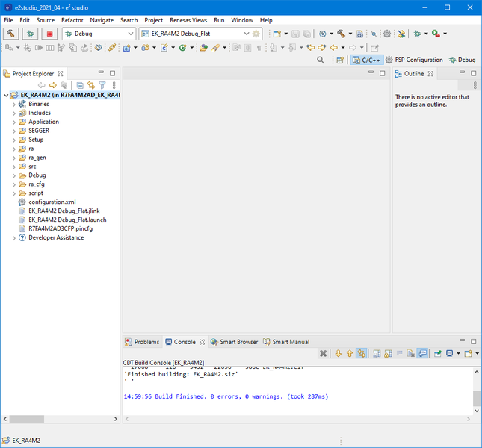
Task: Click the launch configuration gear icon
Action: click(256, 34)
